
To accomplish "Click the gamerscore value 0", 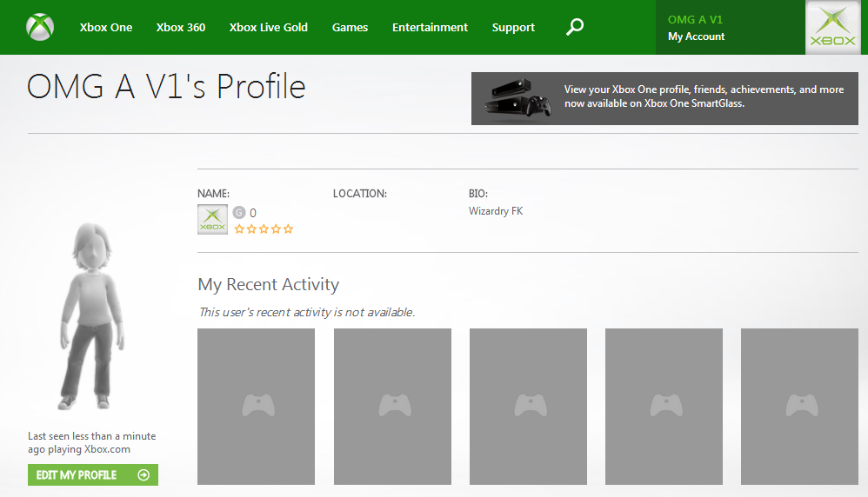I will [253, 213].
